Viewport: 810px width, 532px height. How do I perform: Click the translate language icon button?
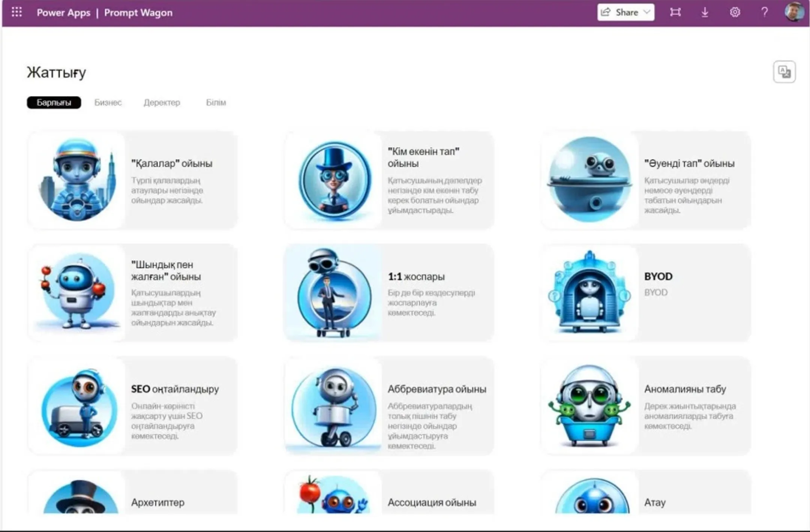[784, 72]
